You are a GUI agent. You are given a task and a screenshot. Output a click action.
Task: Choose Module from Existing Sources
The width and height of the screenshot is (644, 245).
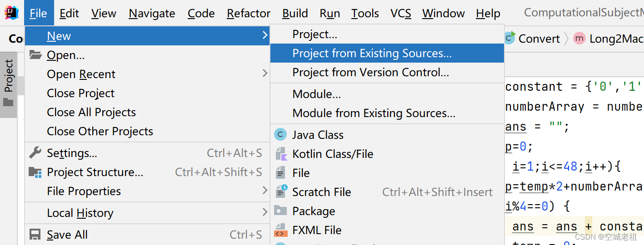pyautogui.click(x=374, y=113)
